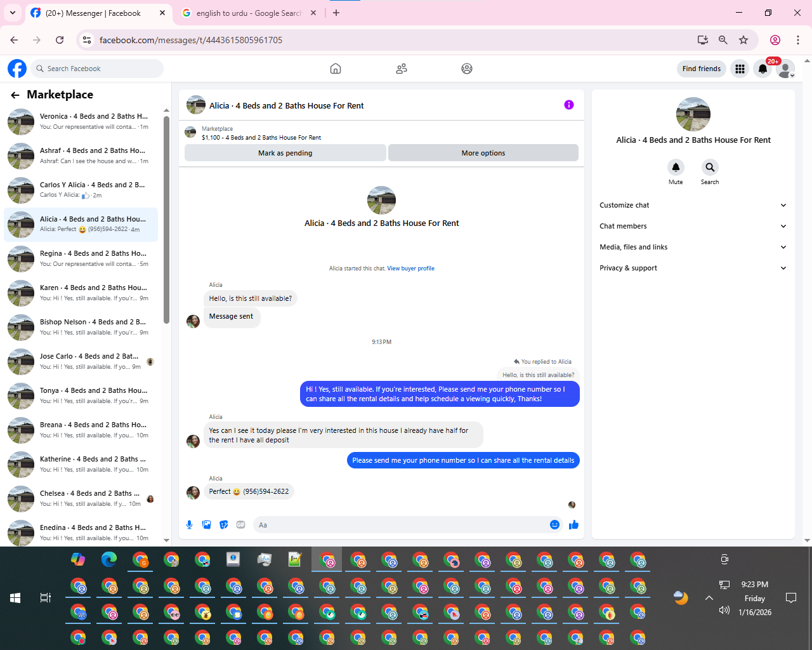This screenshot has height=650, width=812.
Task: Reload the page in Chrome
Action: [x=60, y=40]
